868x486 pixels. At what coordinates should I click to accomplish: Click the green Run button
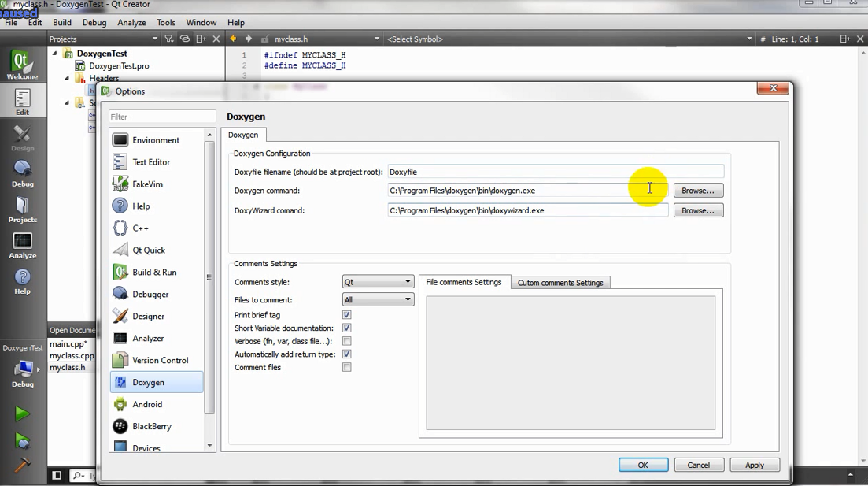(x=22, y=414)
